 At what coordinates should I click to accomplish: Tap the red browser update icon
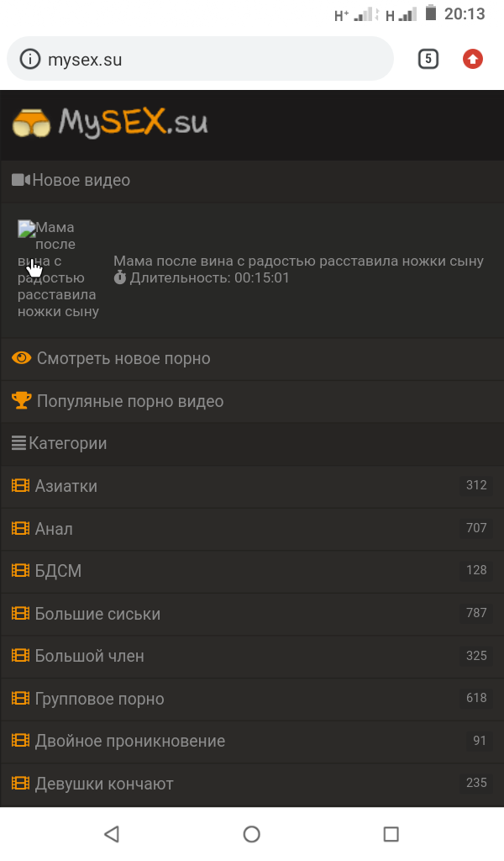473,59
